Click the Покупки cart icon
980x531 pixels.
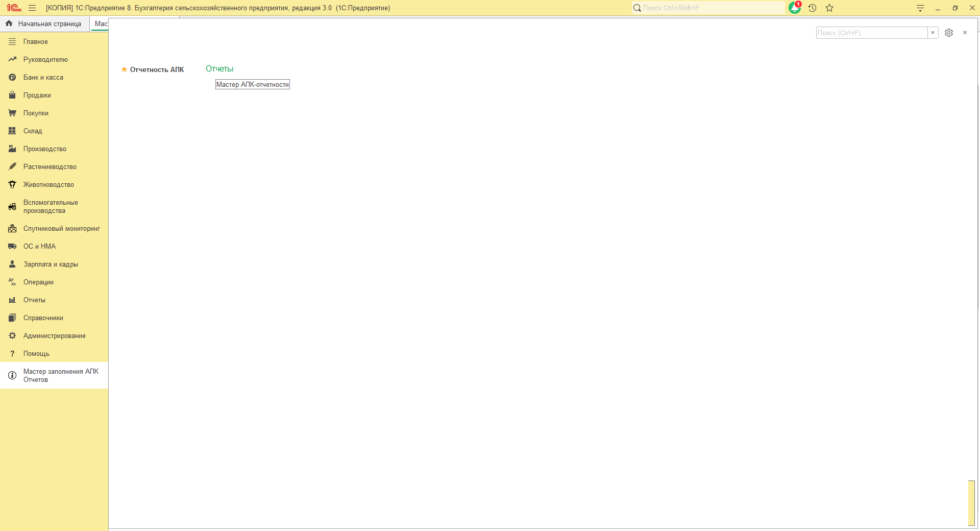click(12, 113)
